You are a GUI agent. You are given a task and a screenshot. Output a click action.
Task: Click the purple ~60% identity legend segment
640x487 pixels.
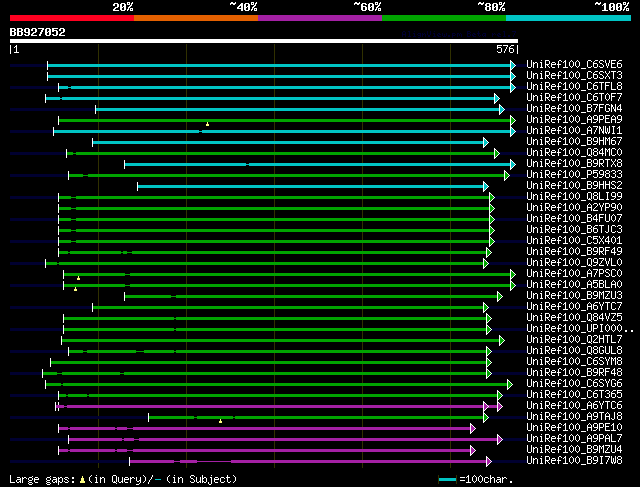[x=320, y=18]
